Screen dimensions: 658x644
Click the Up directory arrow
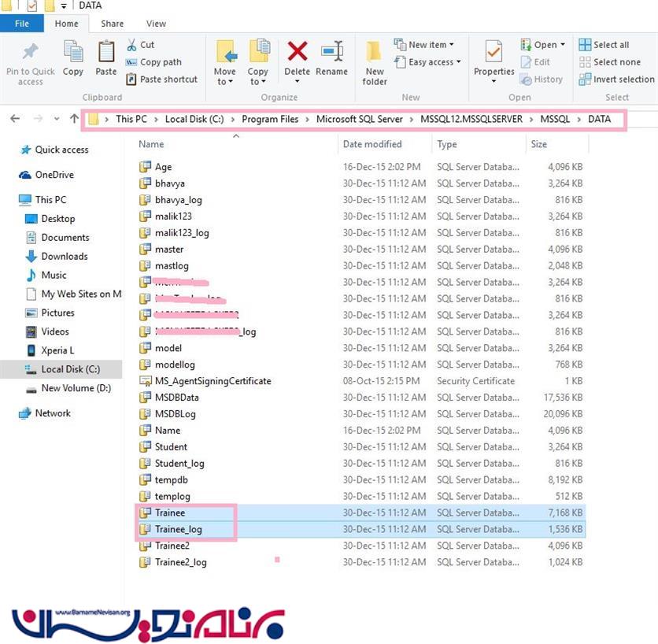[x=74, y=119]
